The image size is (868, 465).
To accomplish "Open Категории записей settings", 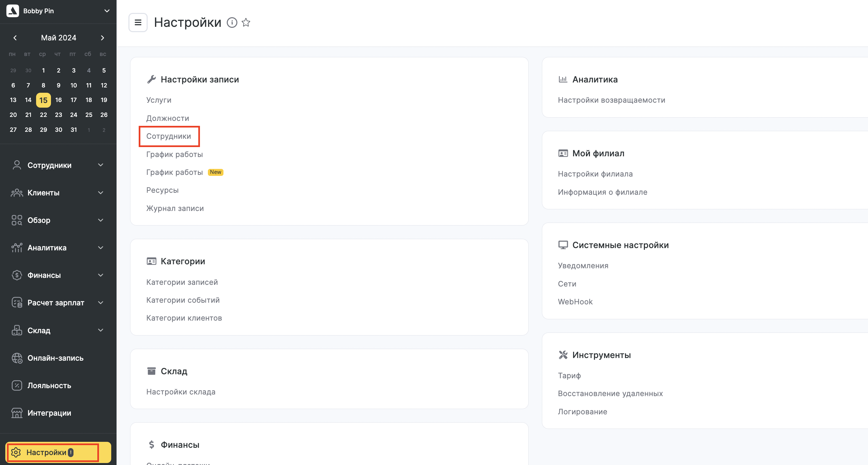I will 182,281.
